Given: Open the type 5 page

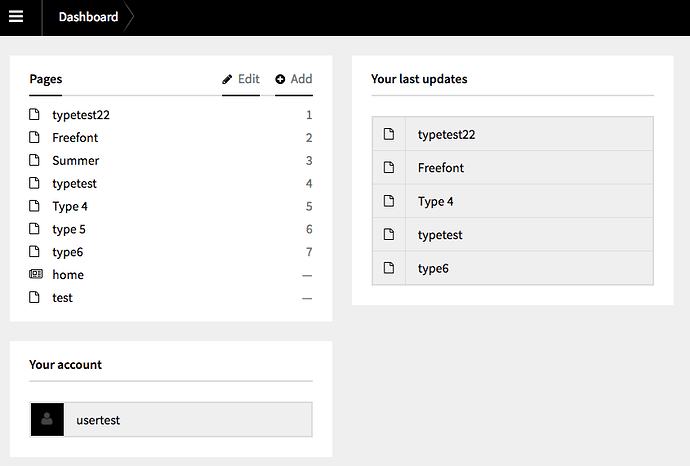Looking at the screenshot, I should pyautogui.click(x=69, y=229).
